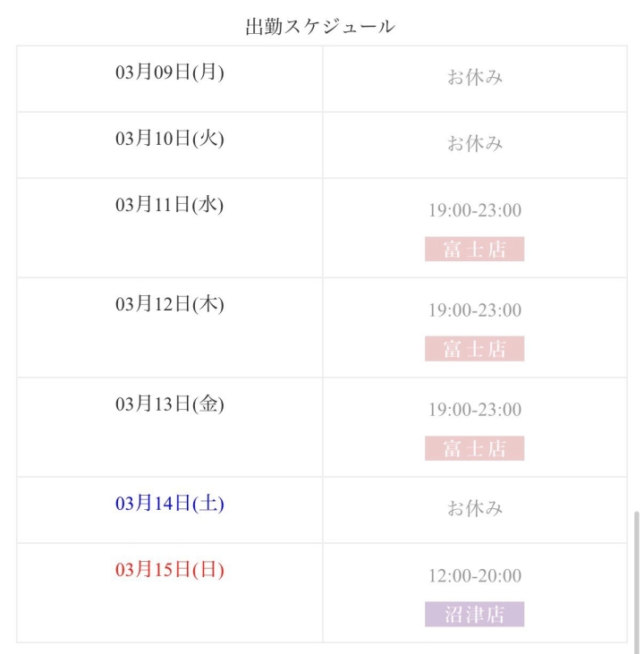Click the 出勤スケジュール heading

tap(320, 27)
